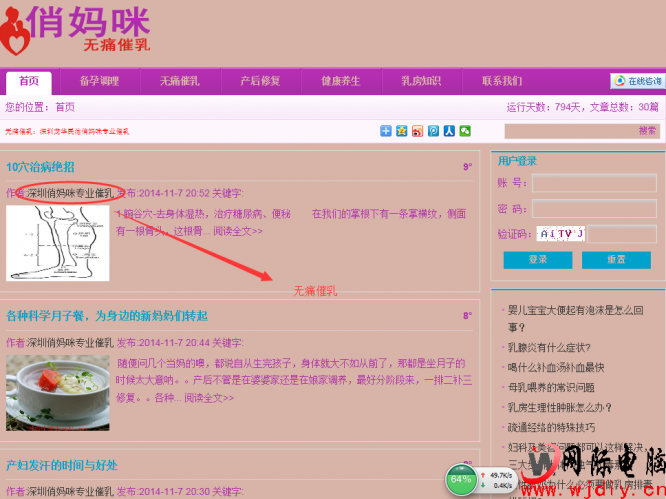666x499 pixels.
Task: Open the 首页 tab
Action: pos(29,82)
